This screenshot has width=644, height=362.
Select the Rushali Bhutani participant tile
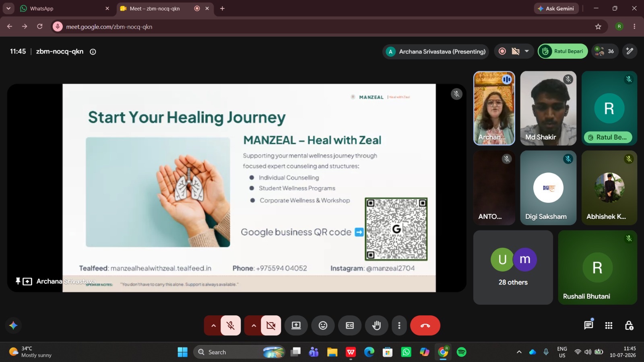tap(598, 267)
